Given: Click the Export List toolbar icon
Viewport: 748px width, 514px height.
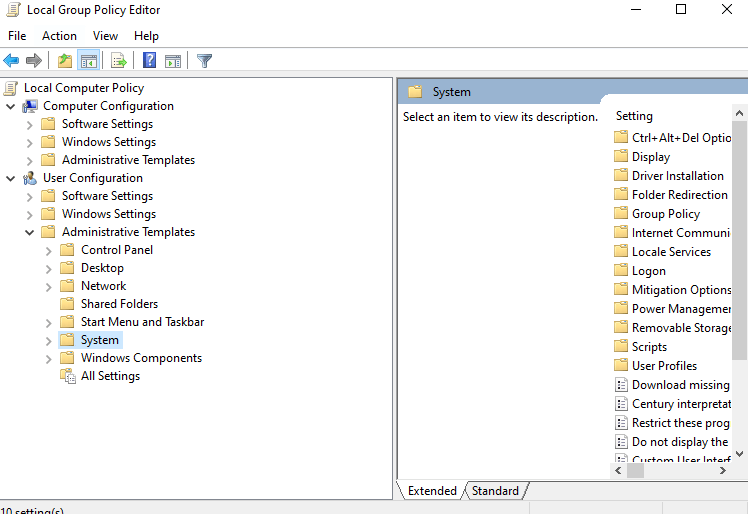Looking at the screenshot, I should (x=118, y=61).
